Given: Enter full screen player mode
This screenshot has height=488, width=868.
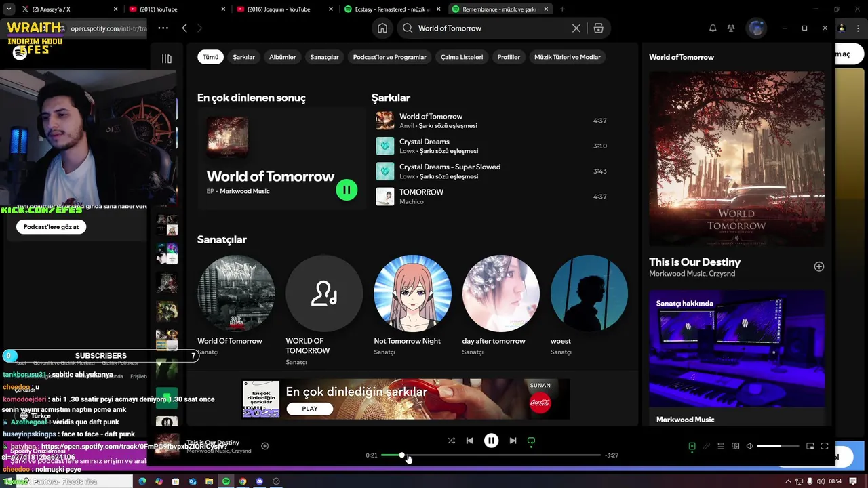Looking at the screenshot, I should point(825,446).
